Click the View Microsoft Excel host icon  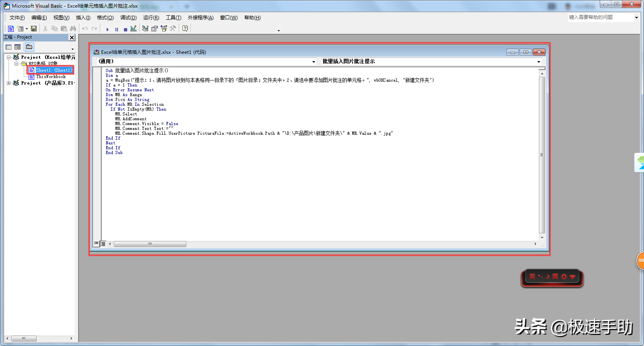click(x=11, y=29)
